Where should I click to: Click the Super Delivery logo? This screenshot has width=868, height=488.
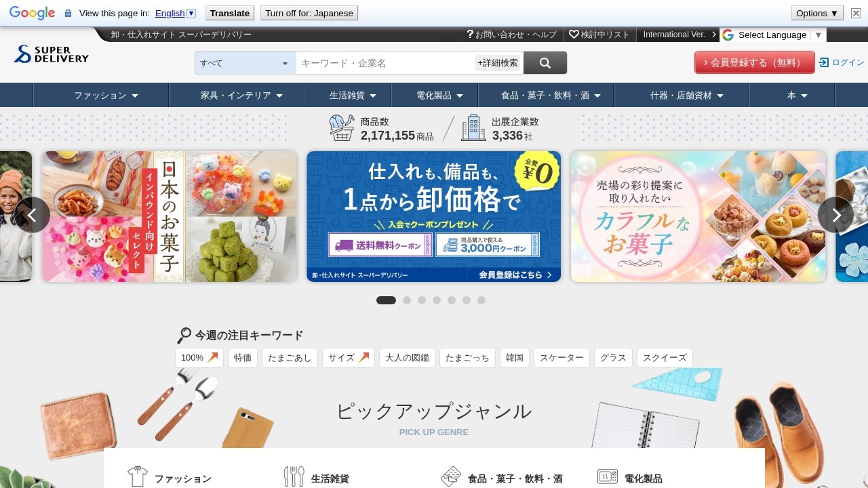pyautogui.click(x=52, y=54)
